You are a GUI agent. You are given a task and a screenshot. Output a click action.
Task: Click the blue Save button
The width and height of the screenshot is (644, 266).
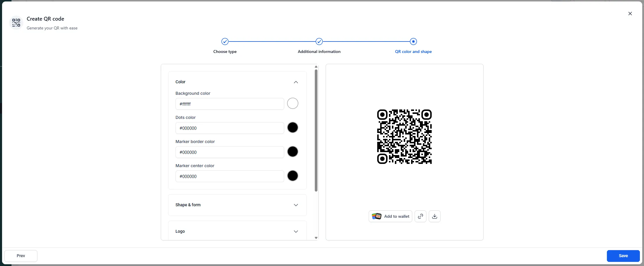[x=623, y=256]
